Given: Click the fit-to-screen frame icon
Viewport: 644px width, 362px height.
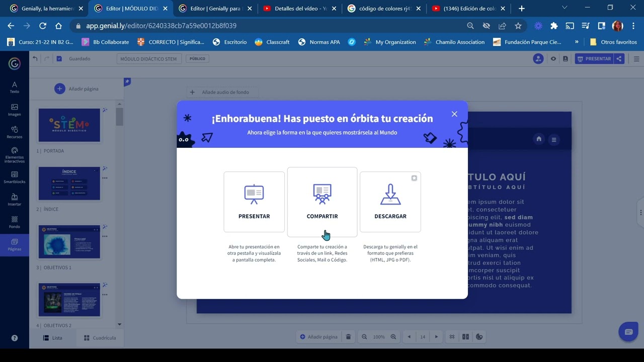Looking at the screenshot, I should coord(452,337).
